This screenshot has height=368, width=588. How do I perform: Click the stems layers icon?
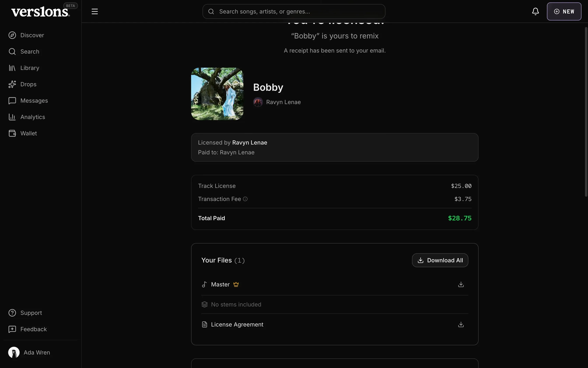pyautogui.click(x=204, y=304)
